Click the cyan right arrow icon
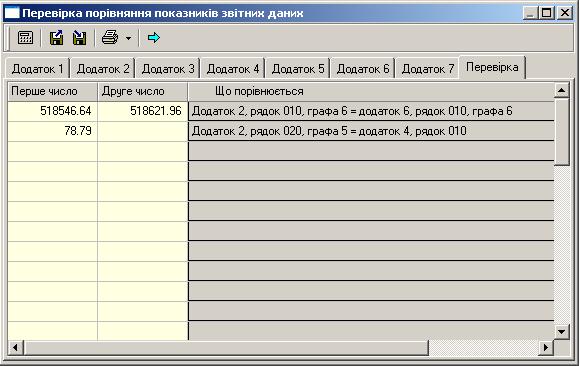This screenshot has width=580, height=366. (154, 37)
